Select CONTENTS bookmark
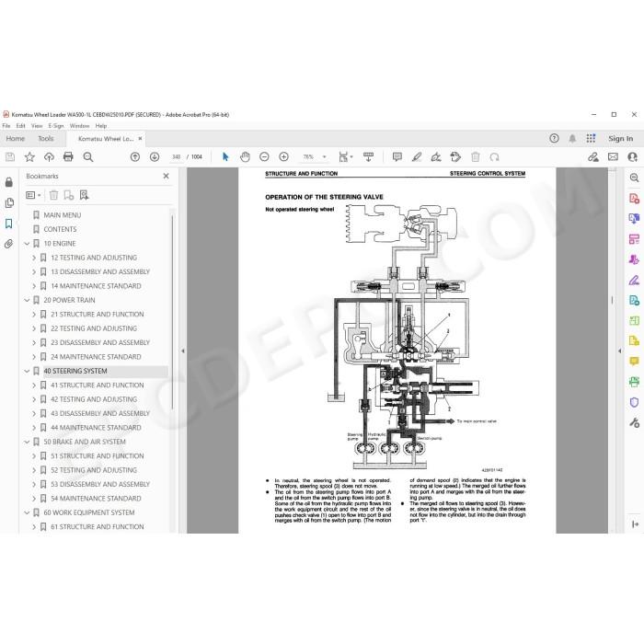This screenshot has height=644, width=644. tap(60, 229)
